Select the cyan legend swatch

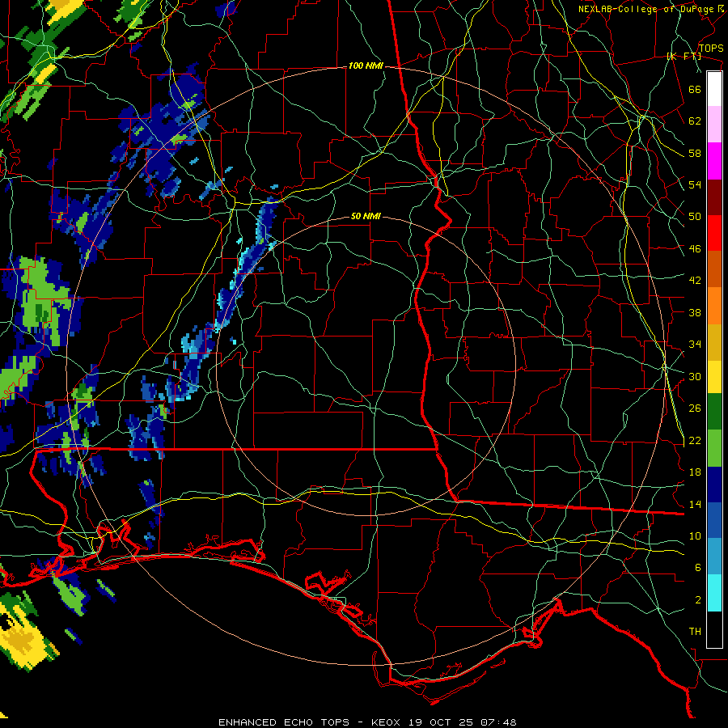[714, 593]
